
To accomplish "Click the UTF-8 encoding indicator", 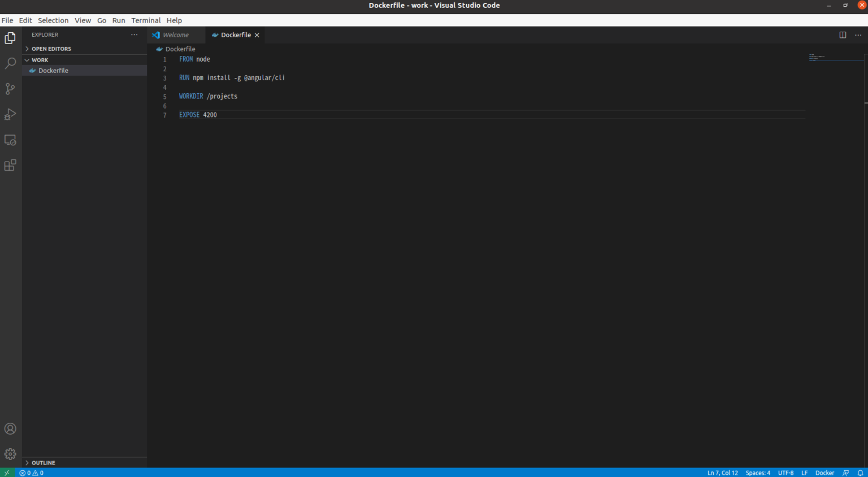I will pos(785,473).
